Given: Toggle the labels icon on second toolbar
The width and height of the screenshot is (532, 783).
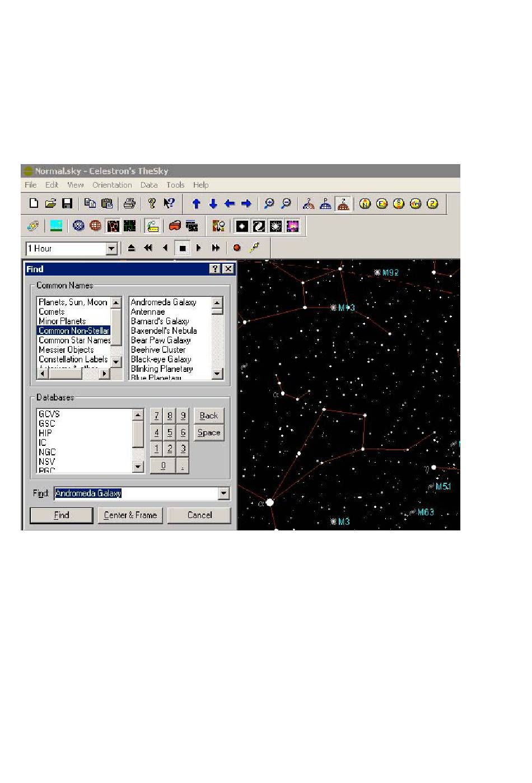Looking at the screenshot, I should (x=152, y=226).
